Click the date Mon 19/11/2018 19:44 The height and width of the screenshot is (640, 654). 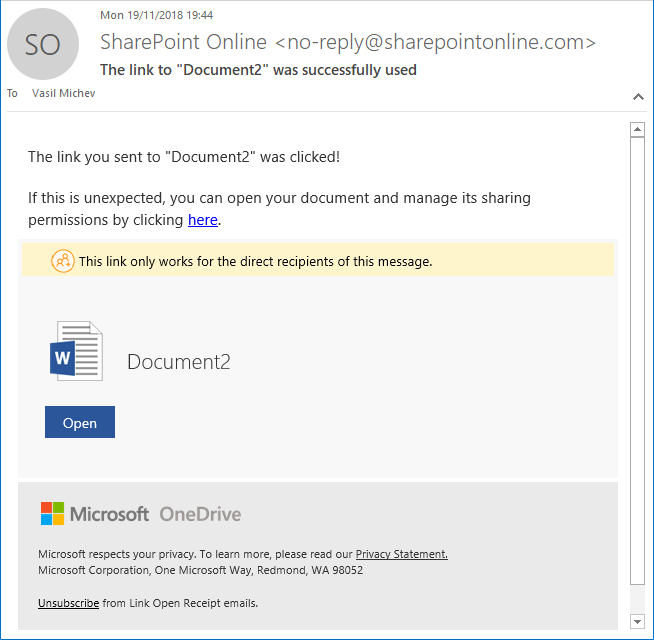coord(156,15)
